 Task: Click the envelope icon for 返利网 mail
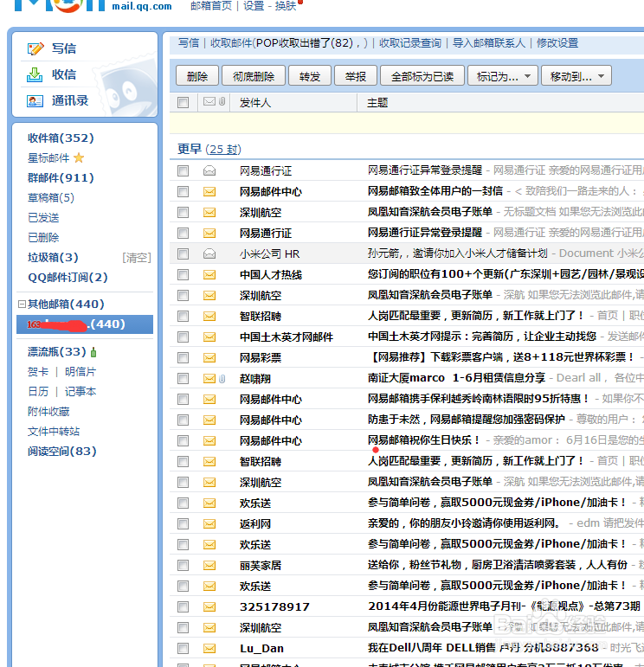tap(209, 523)
